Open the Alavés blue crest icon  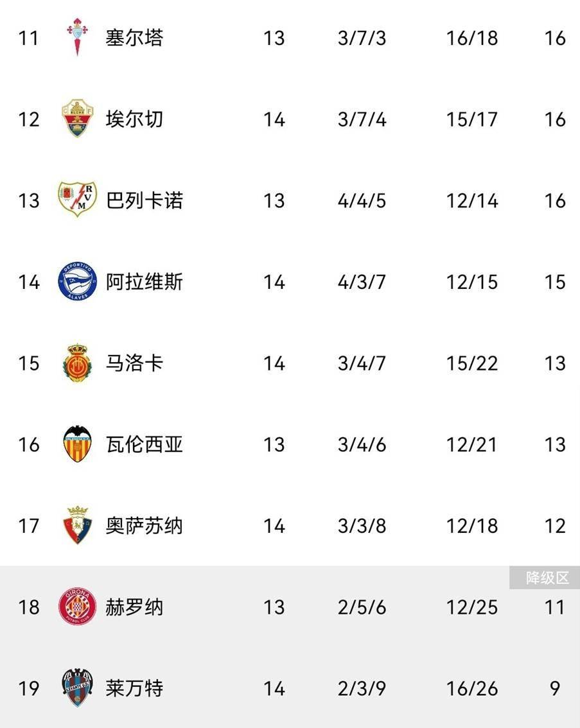[x=77, y=282]
